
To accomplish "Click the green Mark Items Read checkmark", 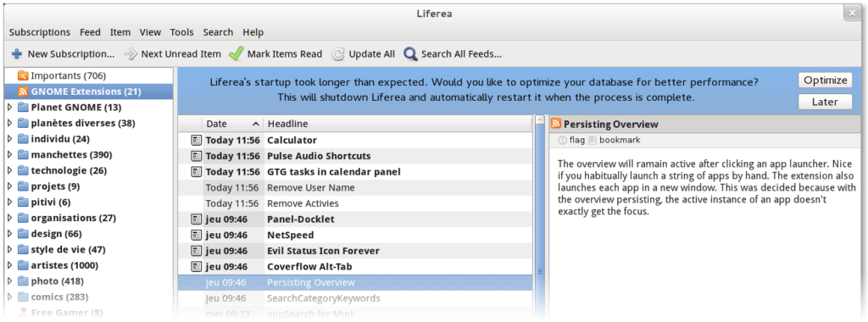I will point(236,53).
